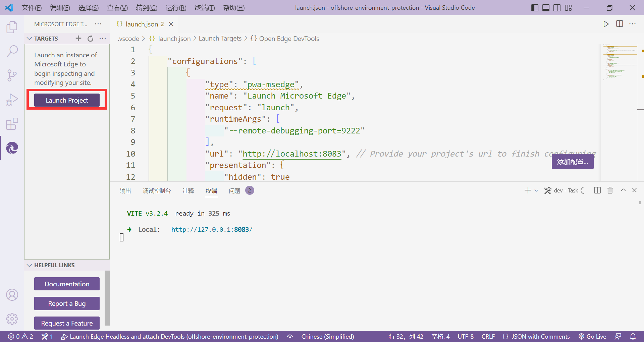Open 文件(F) menu
The width and height of the screenshot is (644, 342).
(32, 7)
